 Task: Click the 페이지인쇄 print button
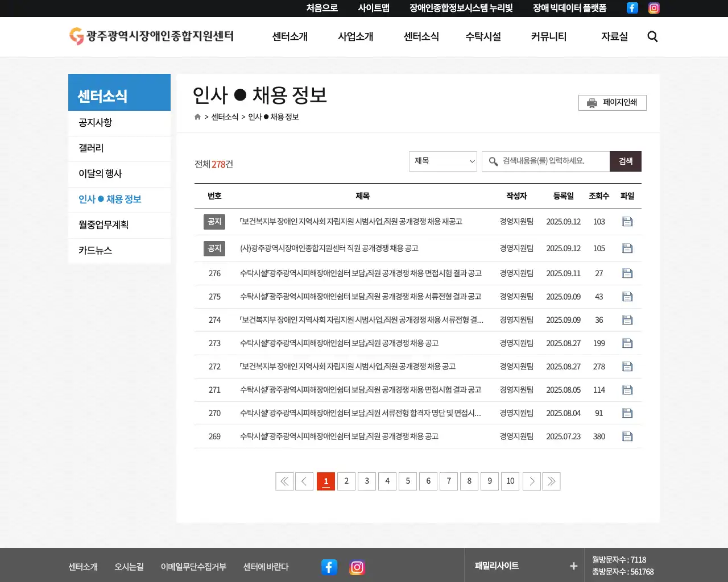click(x=613, y=103)
